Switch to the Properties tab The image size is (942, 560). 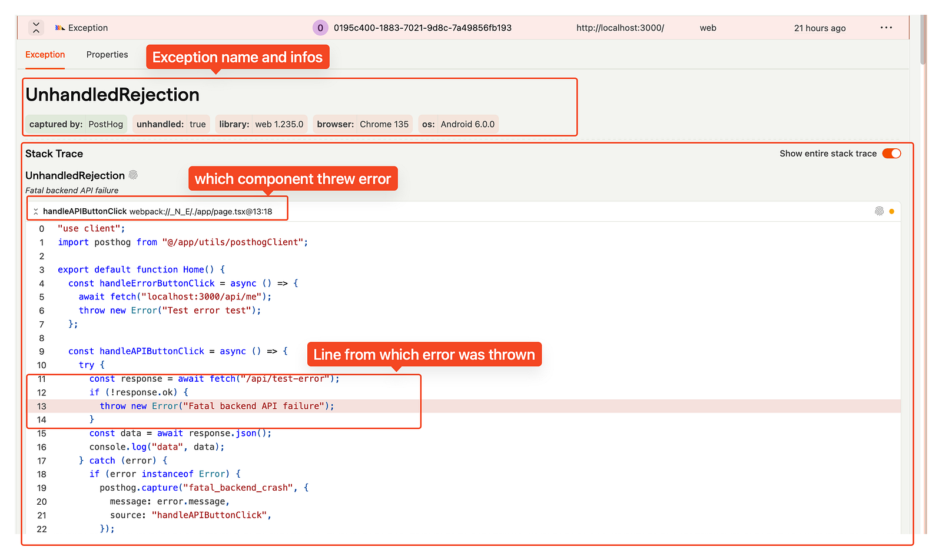pyautogui.click(x=107, y=54)
